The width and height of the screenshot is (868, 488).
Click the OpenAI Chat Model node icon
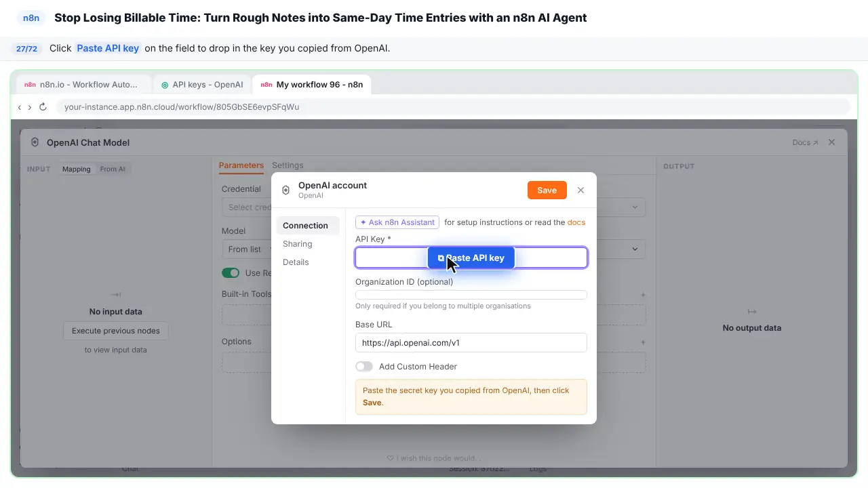tap(35, 142)
